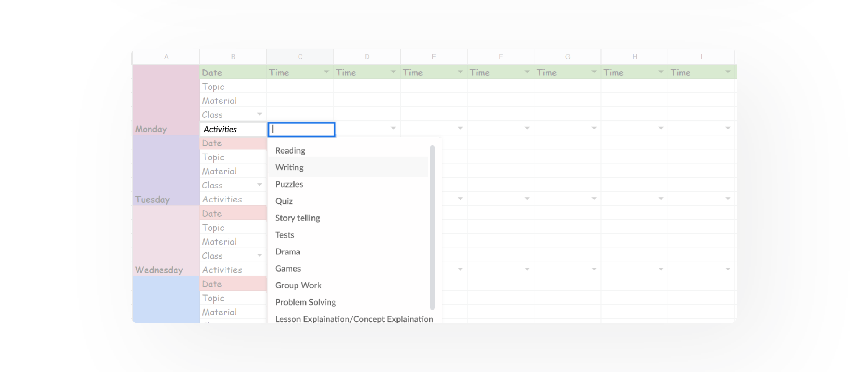Open column C Time filter arrow
This screenshot has height=372, width=868.
point(326,72)
